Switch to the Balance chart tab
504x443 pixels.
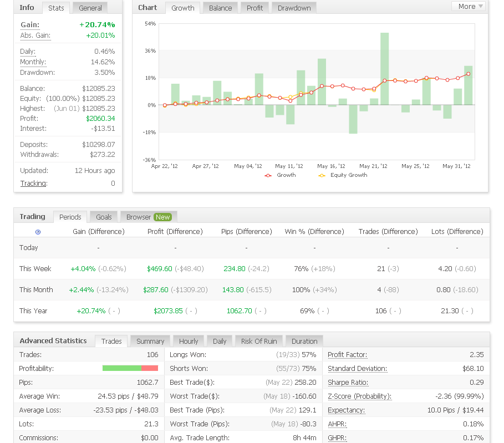(220, 8)
